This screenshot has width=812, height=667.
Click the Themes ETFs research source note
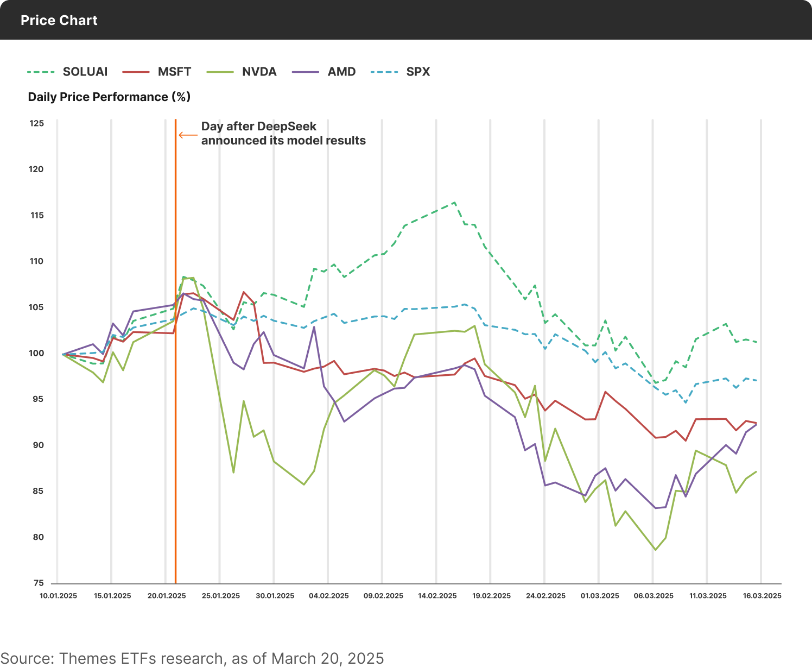pos(192,658)
